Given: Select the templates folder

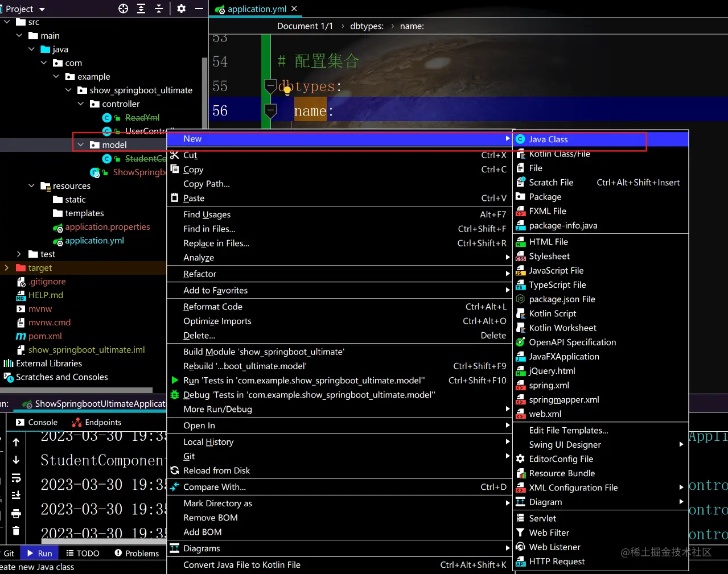Looking at the screenshot, I should point(84,213).
